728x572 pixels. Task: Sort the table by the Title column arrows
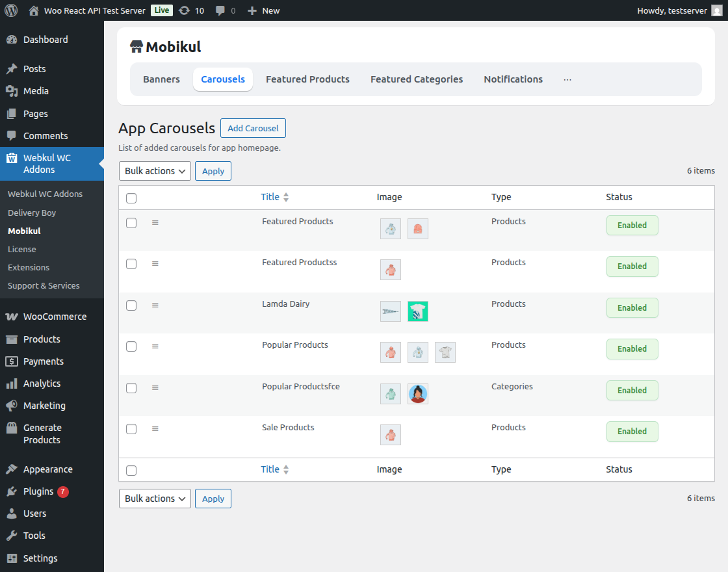(x=286, y=196)
